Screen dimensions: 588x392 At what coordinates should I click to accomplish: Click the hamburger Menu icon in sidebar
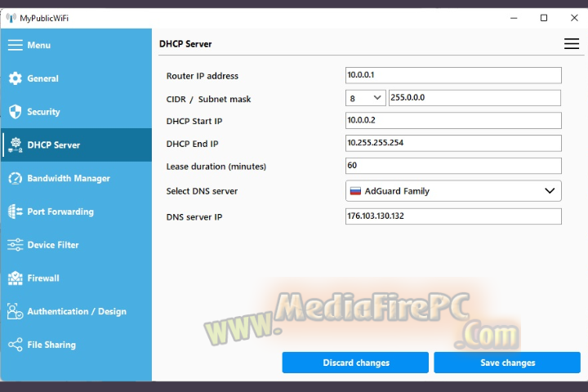coord(16,45)
